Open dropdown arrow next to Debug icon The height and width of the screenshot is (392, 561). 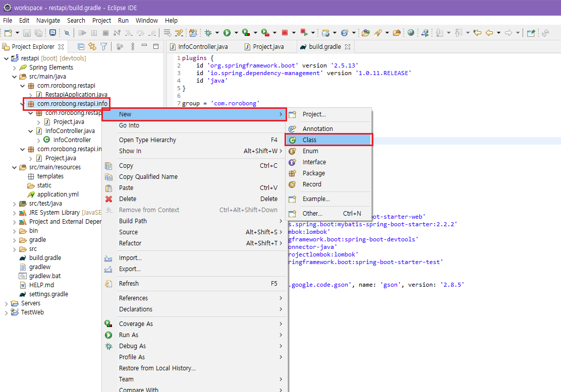(x=217, y=33)
